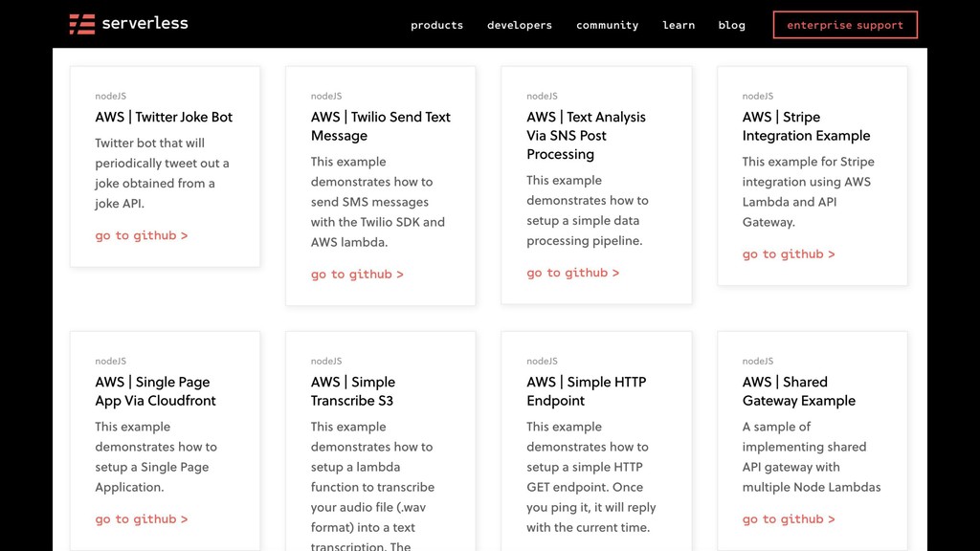Open the developers menu
Viewport: 980px width, 551px height.
point(519,25)
